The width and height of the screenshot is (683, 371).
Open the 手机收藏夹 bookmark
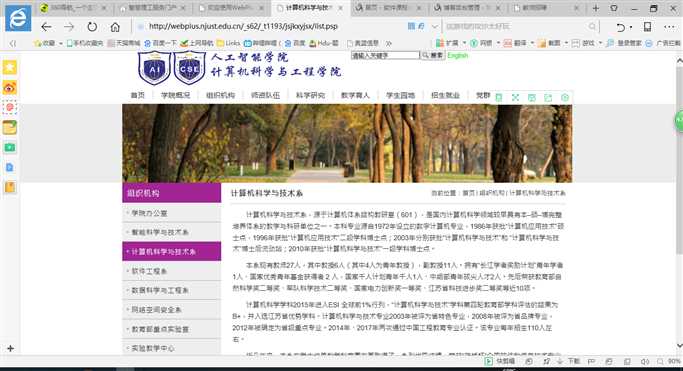coord(85,43)
